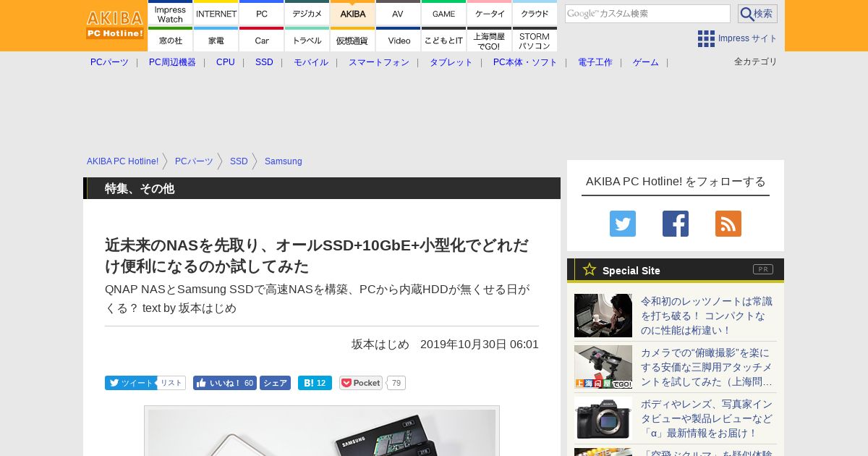
Task: Open the AV tab
Action: [x=398, y=13]
